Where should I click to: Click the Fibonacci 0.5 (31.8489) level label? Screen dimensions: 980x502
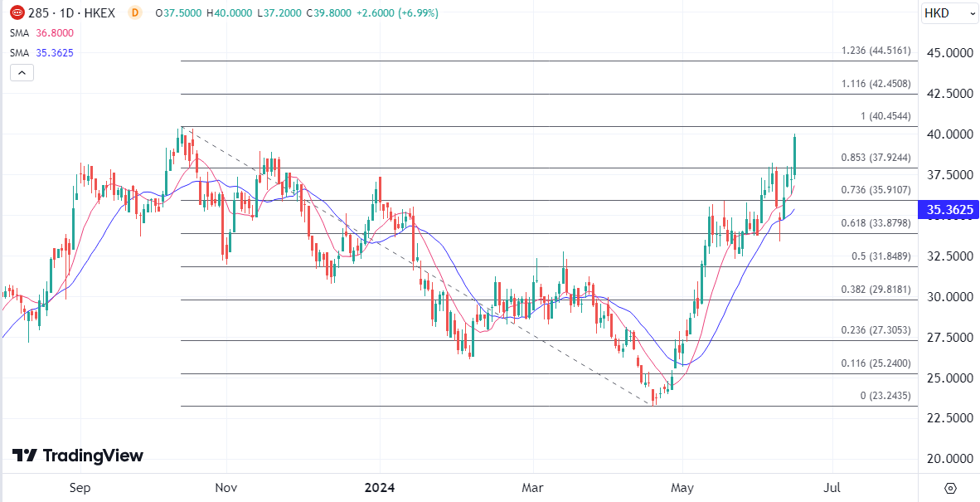(881, 256)
